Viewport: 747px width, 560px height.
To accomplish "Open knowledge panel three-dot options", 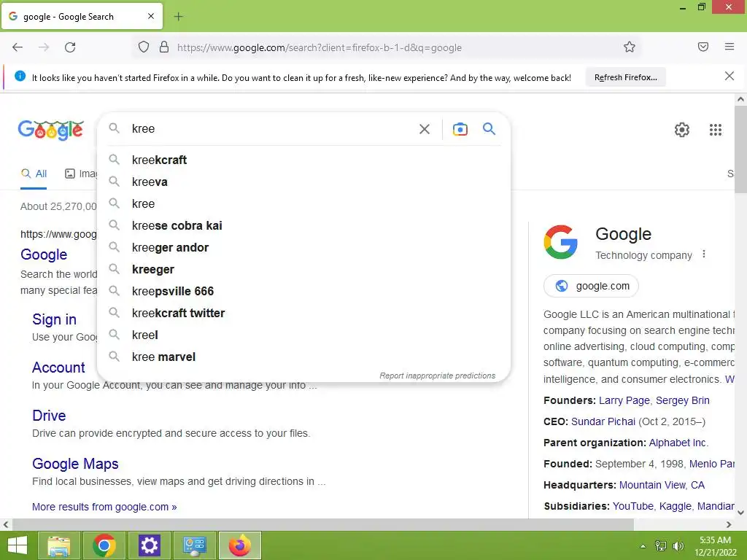I will [704, 254].
